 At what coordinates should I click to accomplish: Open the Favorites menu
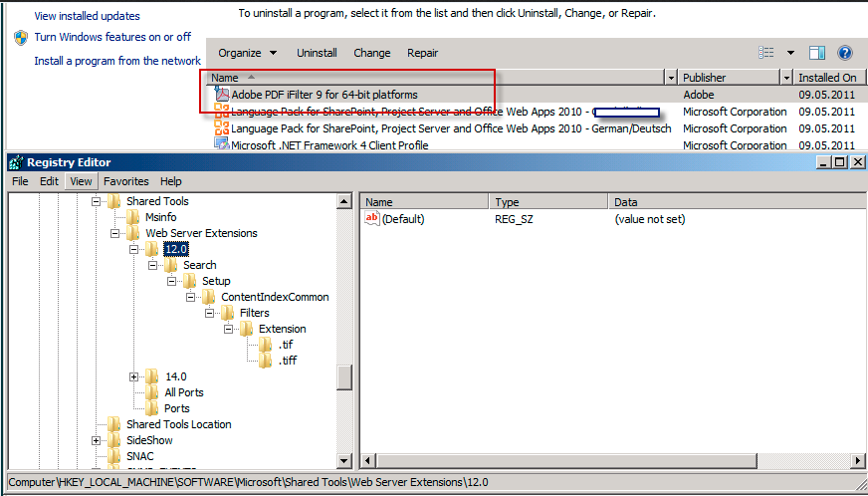point(126,181)
